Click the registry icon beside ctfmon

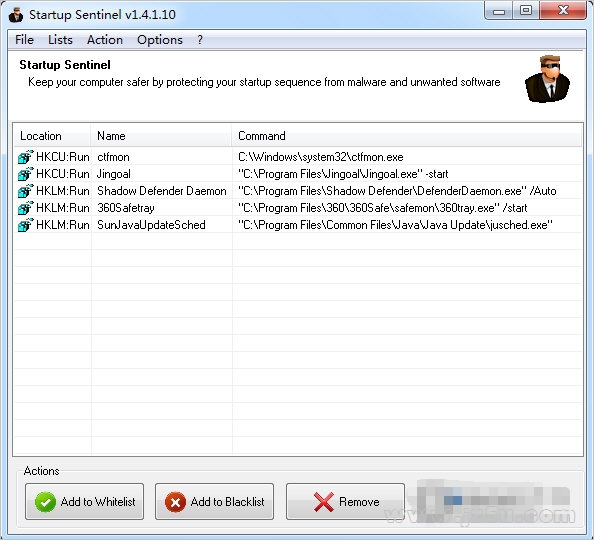pos(25,157)
